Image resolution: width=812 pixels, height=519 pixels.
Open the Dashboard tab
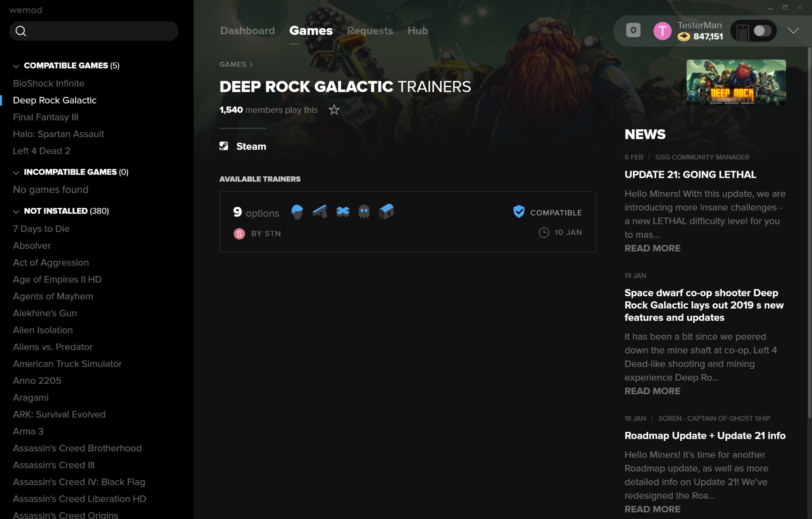[x=247, y=31]
